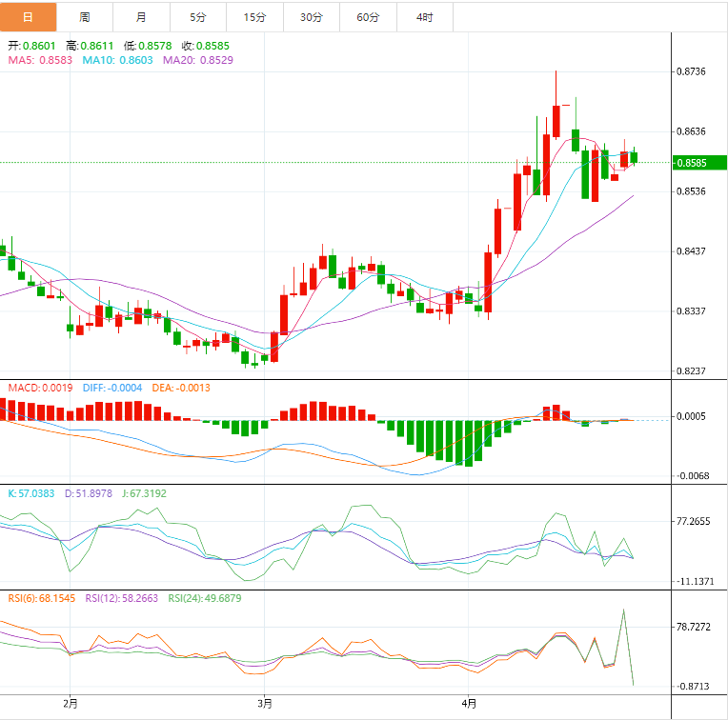The height and width of the screenshot is (720, 728).
Task: Click the MACD value label
Action: [x=39, y=388]
